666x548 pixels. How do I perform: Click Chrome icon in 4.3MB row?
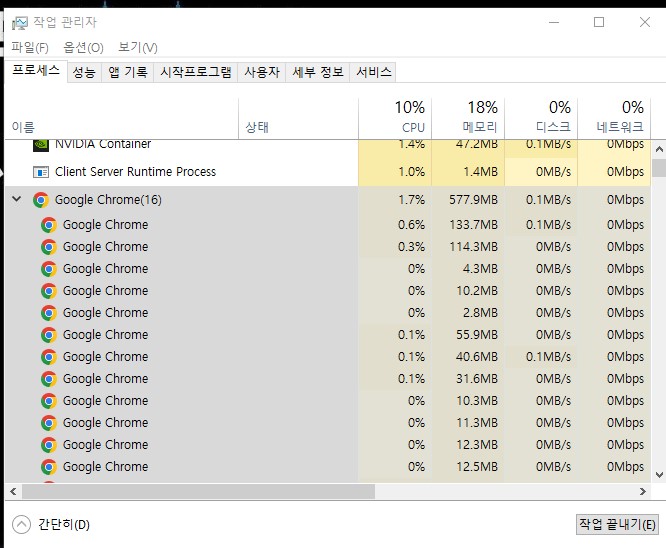[49, 269]
